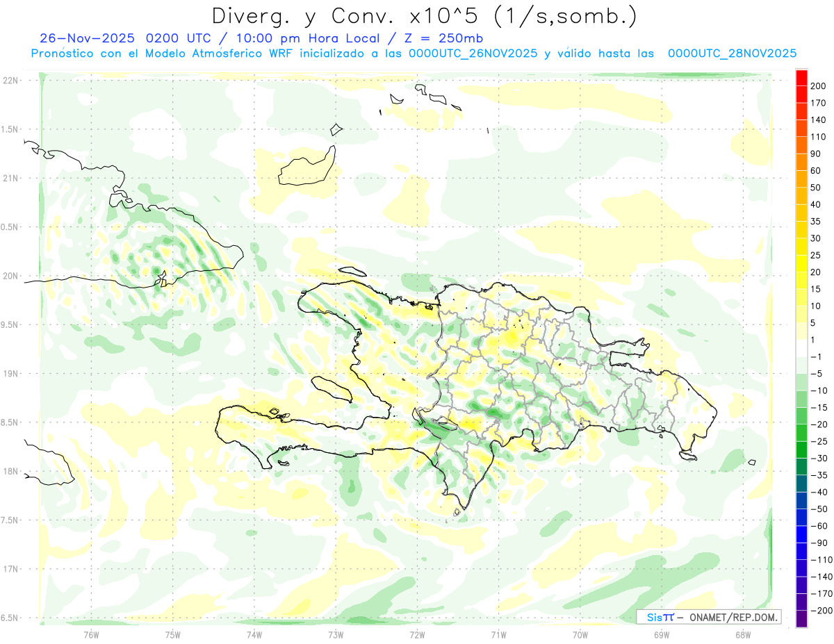The height and width of the screenshot is (644, 834).
Task: Click the "-200" color bar label
Action: (x=821, y=611)
